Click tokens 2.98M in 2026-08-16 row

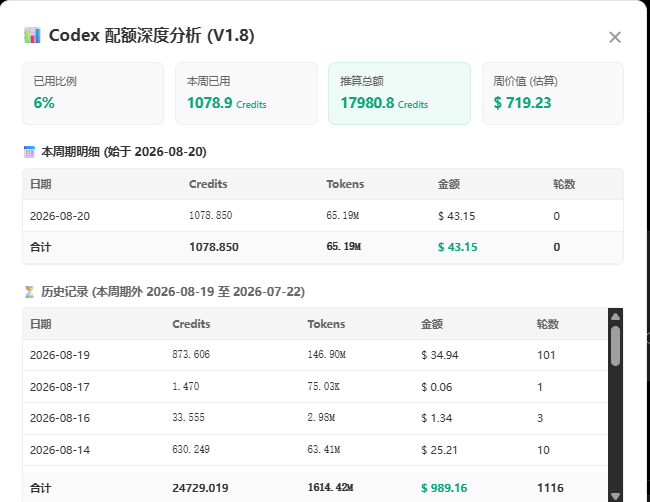click(321, 417)
